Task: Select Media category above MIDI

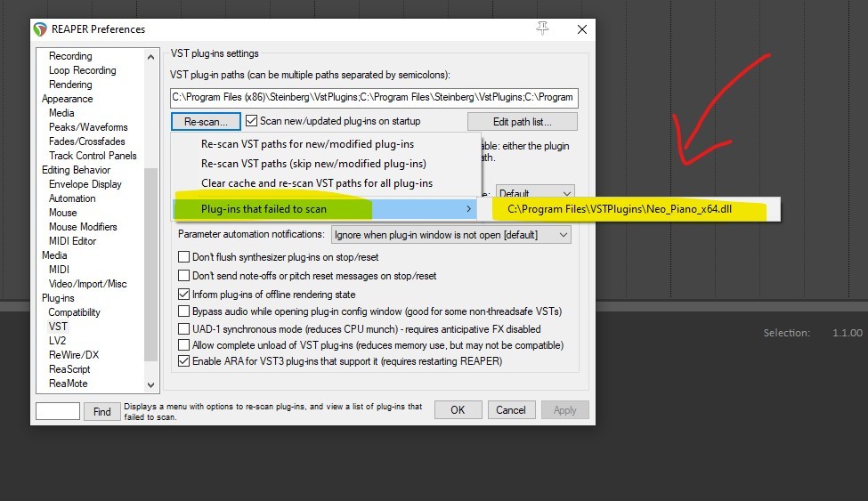Action: (x=54, y=255)
